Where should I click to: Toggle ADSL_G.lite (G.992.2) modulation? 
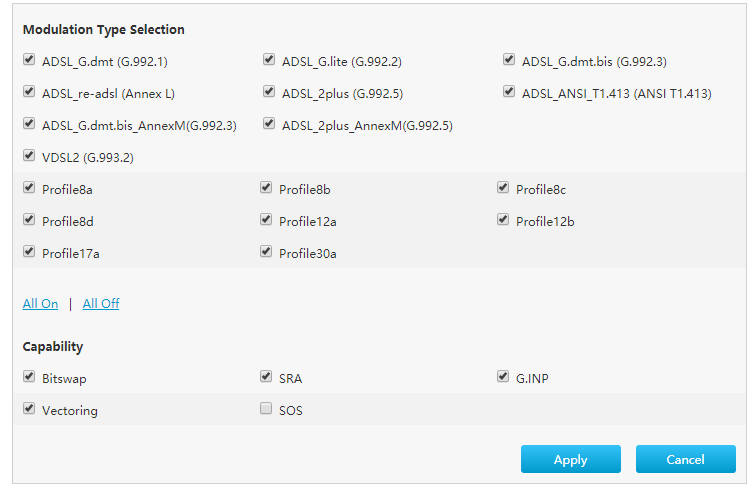pos(269,59)
